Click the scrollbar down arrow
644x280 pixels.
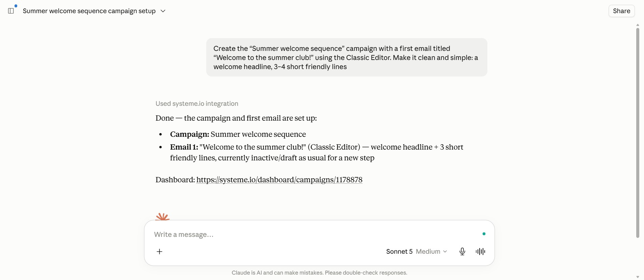(638, 277)
